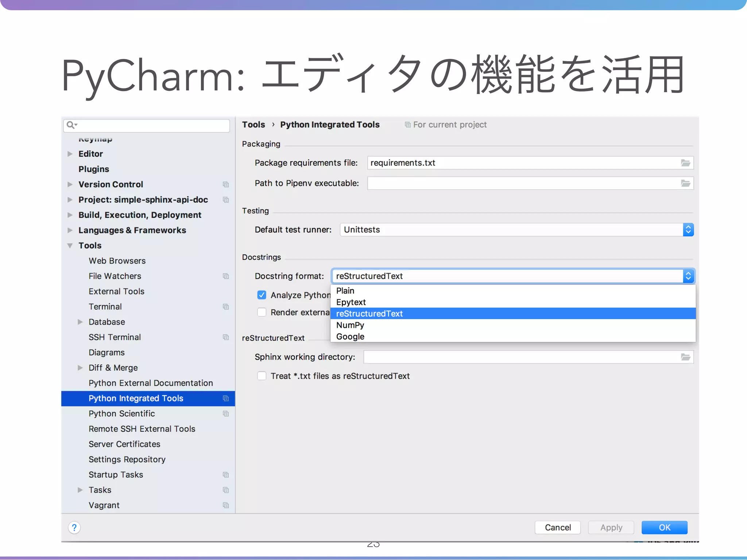Click the Docstring format combo box
Screen dimensions: 747x560
[x=513, y=276]
